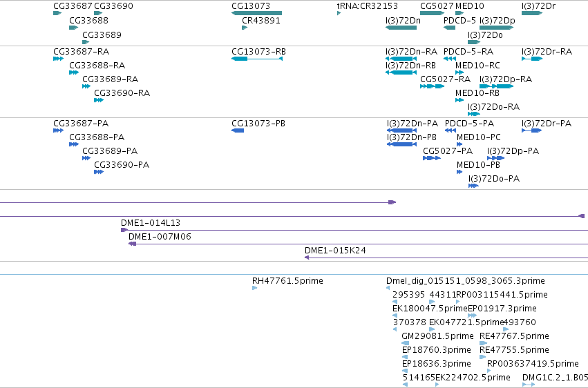Click the 295395 EST feature
The height and width of the screenshot is (388, 588).
(x=395, y=302)
